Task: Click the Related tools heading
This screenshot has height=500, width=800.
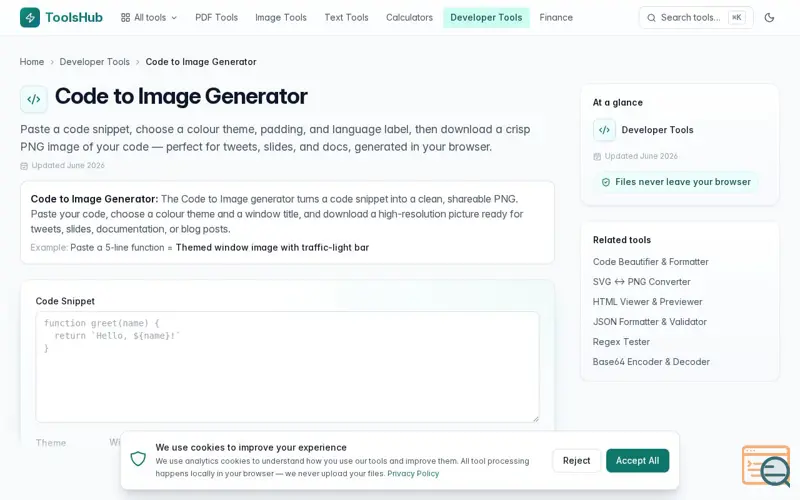Action: pos(621,240)
